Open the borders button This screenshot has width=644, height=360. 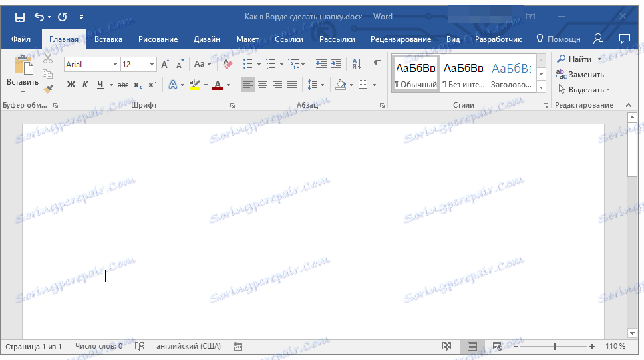[x=363, y=85]
